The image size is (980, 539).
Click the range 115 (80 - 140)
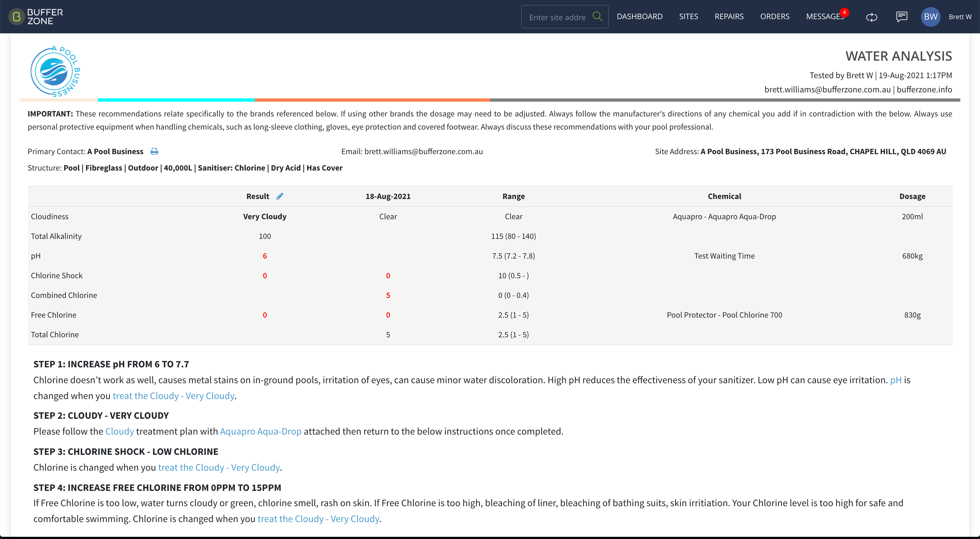point(514,236)
